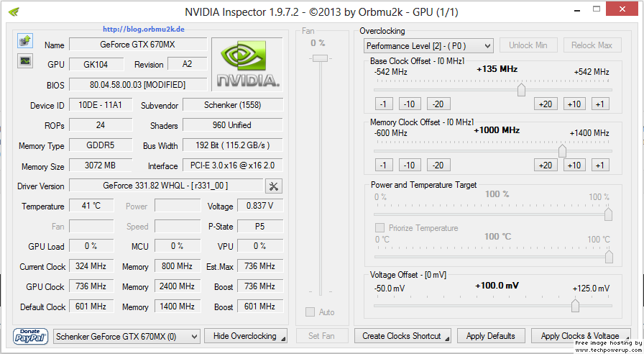Screen dimensions: 644x354
Task: Click the Relock Max button
Action: (x=592, y=45)
